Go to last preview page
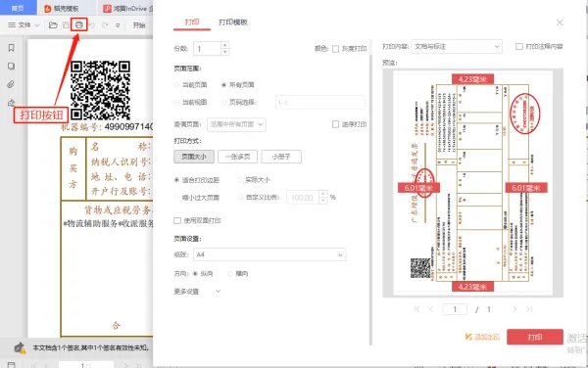Image resolution: width=588 pixels, height=368 pixels. pos(529,309)
